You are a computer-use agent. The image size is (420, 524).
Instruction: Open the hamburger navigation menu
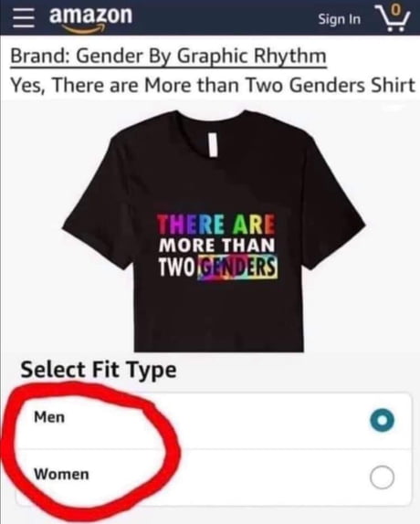pyautogui.click(x=24, y=18)
